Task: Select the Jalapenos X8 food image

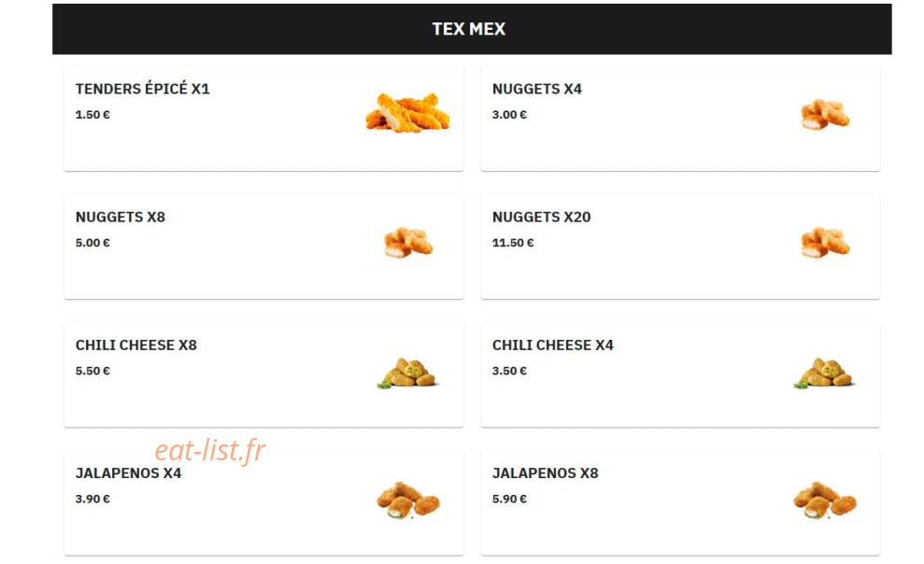Action: point(825,501)
